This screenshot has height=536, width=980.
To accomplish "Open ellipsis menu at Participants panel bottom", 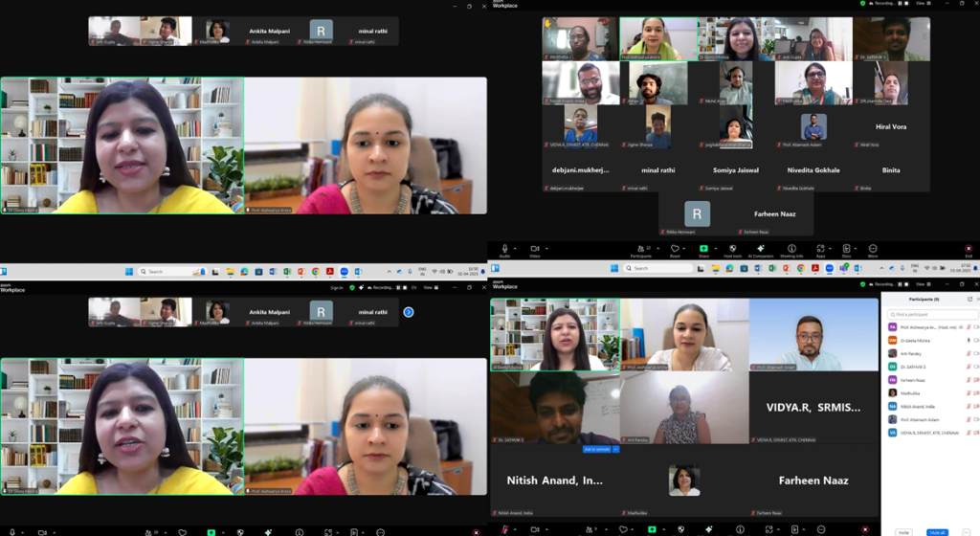I will pos(968,532).
